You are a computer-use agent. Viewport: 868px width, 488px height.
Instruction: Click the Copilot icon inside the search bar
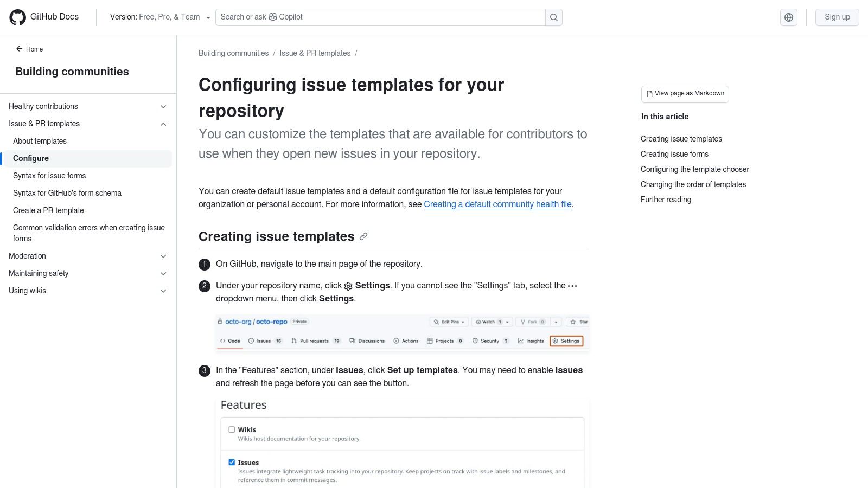(x=273, y=17)
